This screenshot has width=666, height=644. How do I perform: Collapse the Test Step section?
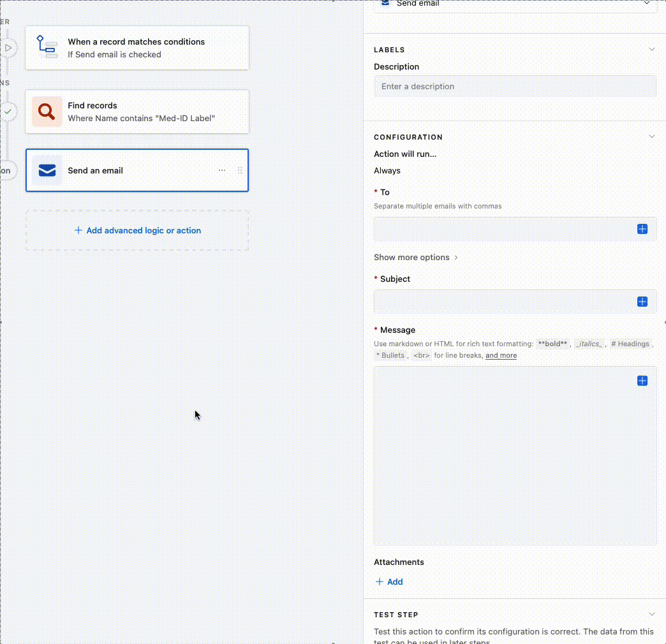pos(651,615)
